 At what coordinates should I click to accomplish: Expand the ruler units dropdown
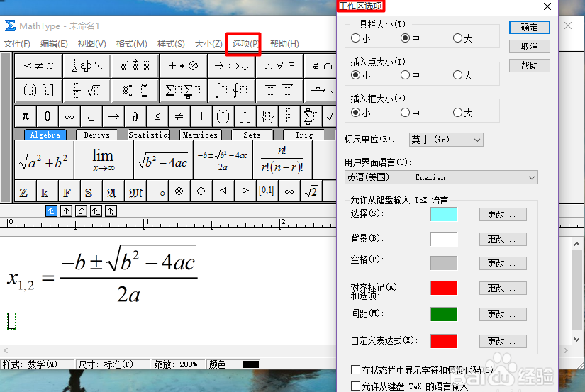coord(445,140)
